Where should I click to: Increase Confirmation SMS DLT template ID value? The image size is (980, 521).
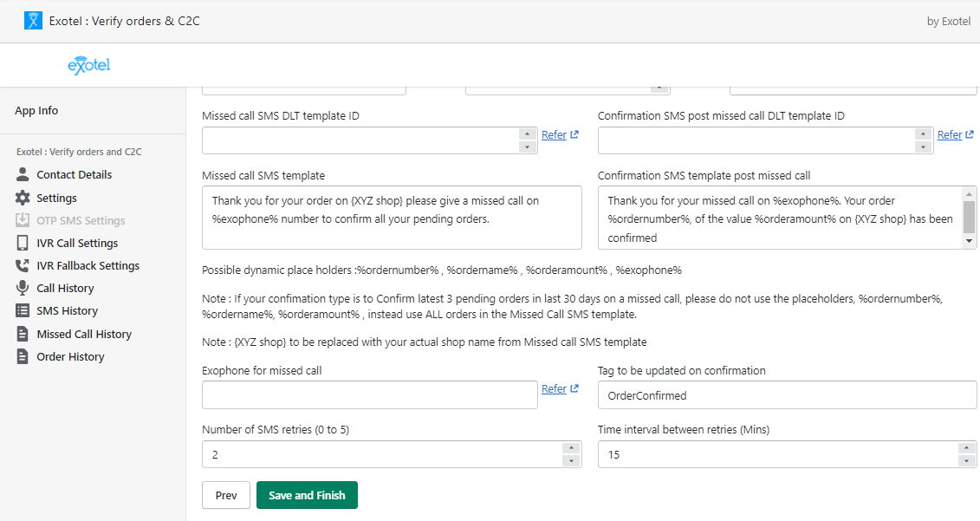coord(923,134)
